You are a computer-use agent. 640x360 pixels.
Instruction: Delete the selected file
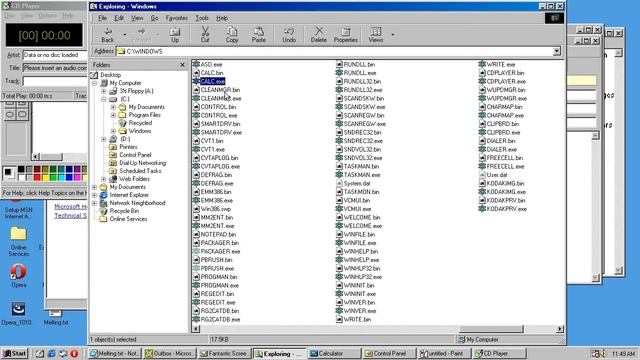coord(318,35)
